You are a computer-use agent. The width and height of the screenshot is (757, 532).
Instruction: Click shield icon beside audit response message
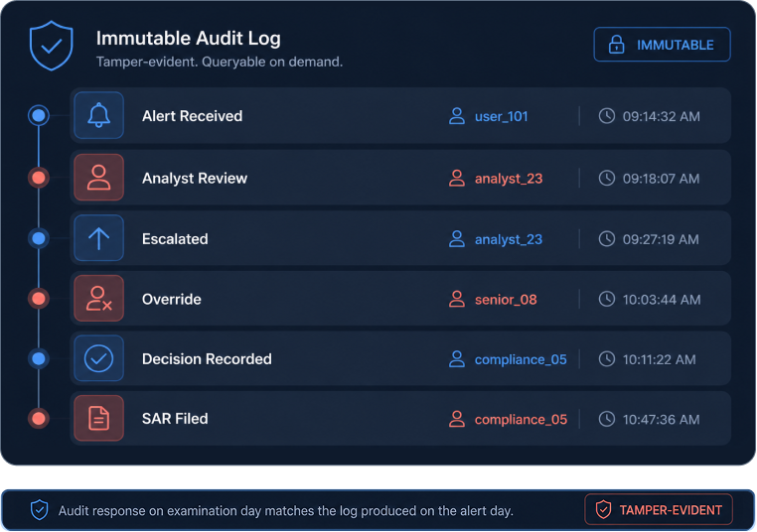click(39, 510)
